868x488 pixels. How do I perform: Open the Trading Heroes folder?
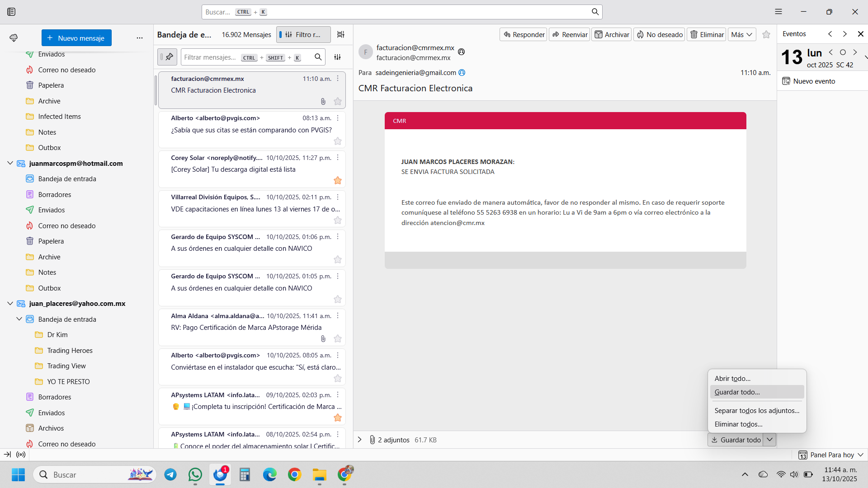pos(70,350)
